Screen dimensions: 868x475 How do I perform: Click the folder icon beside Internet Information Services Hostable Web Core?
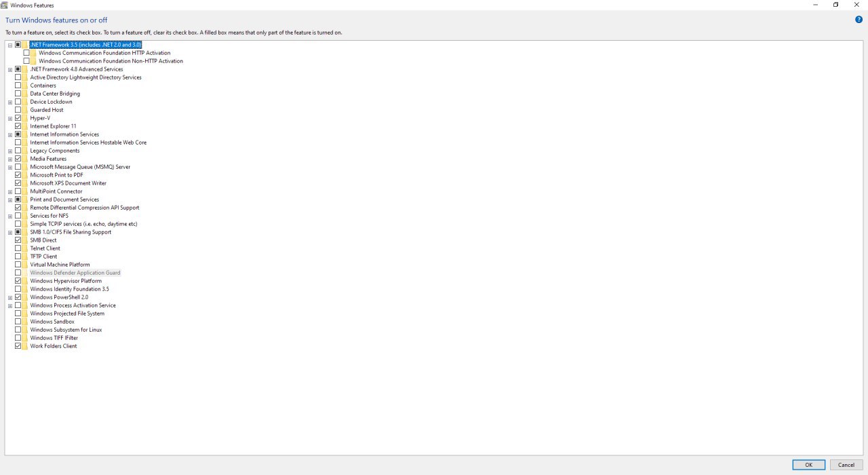pos(26,142)
